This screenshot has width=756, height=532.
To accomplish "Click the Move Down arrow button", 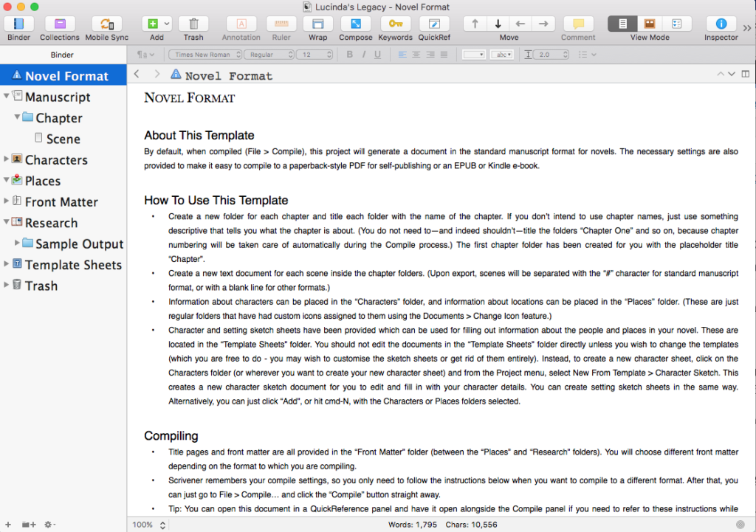I will tap(498, 24).
